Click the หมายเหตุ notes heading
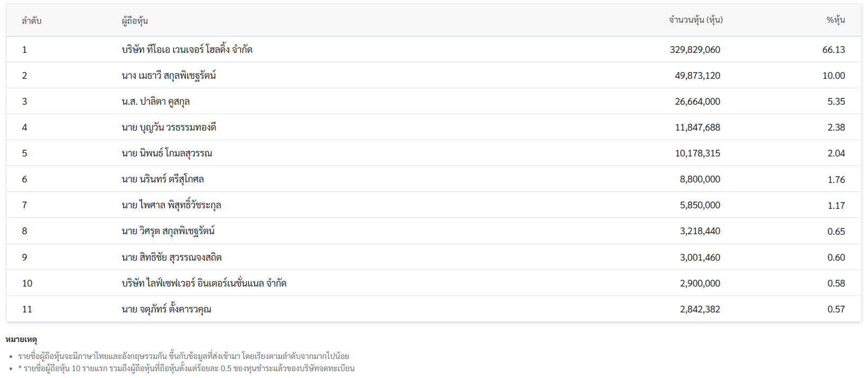This screenshot has height=378, width=868. [x=21, y=339]
